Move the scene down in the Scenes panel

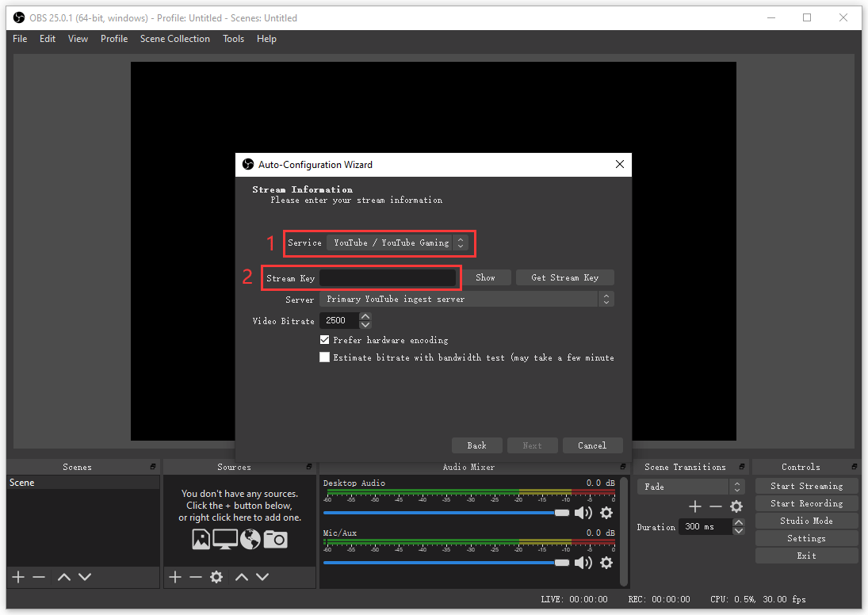[x=85, y=577]
